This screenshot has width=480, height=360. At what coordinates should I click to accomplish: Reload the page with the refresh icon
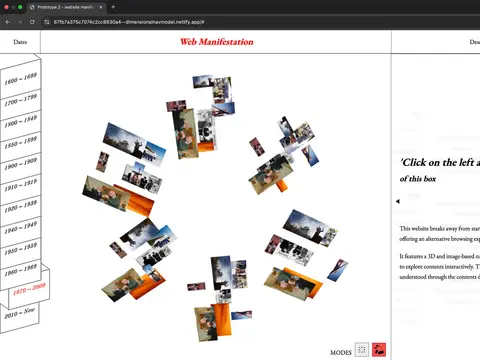coord(32,22)
